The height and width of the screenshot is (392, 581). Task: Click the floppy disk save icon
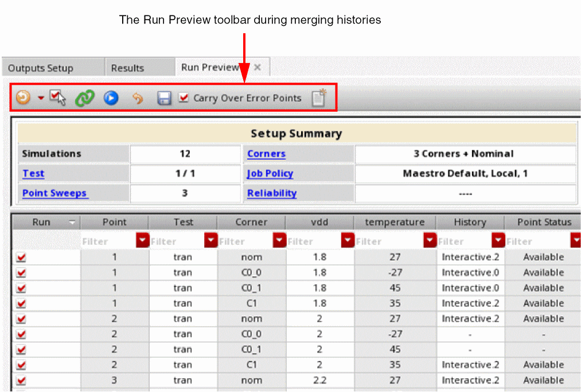tap(164, 98)
